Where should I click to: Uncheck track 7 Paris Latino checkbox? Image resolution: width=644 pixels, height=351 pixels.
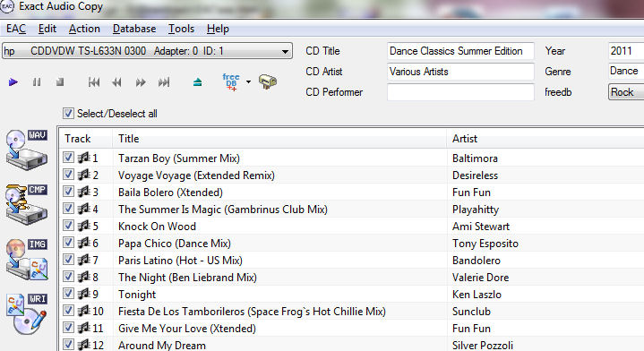tap(68, 260)
